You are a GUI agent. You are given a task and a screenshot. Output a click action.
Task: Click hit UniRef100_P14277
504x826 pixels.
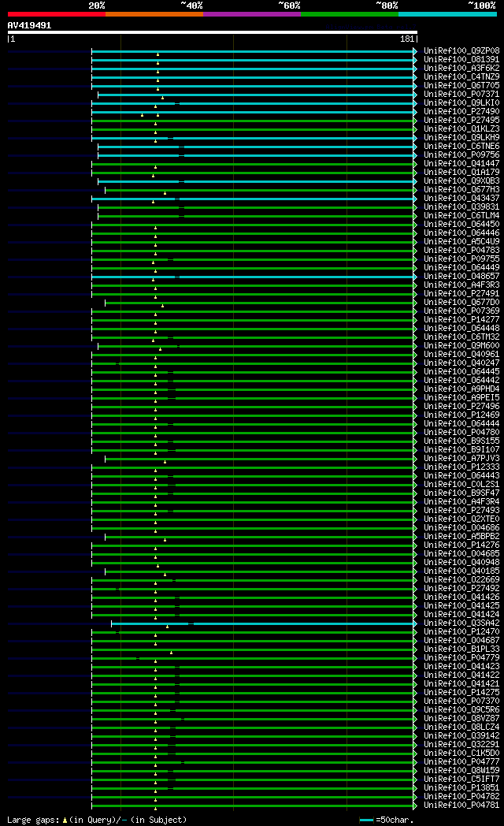point(462,320)
